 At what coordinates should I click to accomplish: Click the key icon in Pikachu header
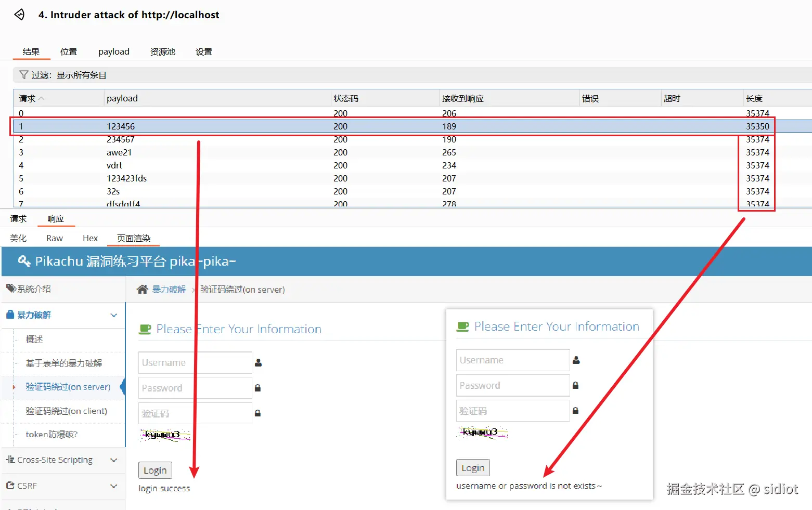24,261
